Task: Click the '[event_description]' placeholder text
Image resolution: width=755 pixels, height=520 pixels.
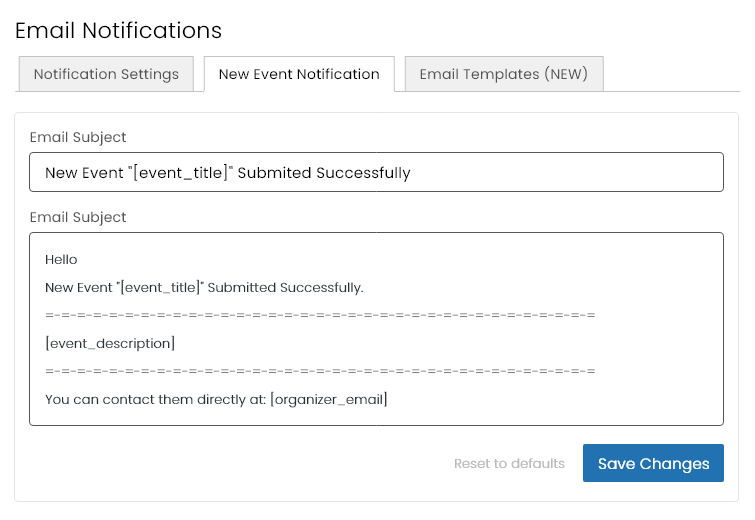Action: click(x=110, y=343)
